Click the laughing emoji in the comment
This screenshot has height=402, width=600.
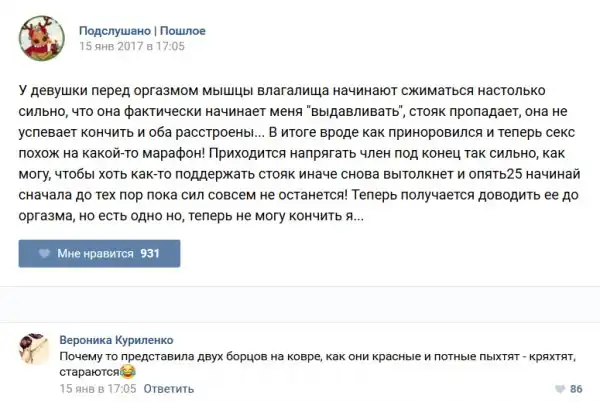pos(127,372)
